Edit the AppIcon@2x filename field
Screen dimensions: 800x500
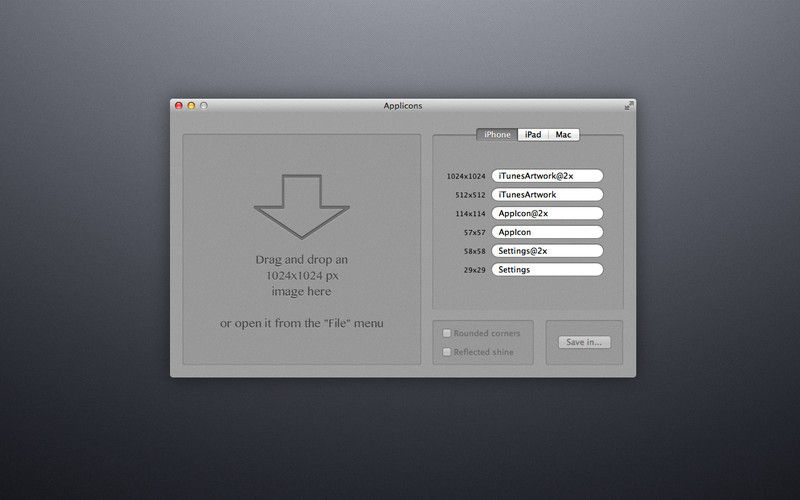[x=547, y=213]
